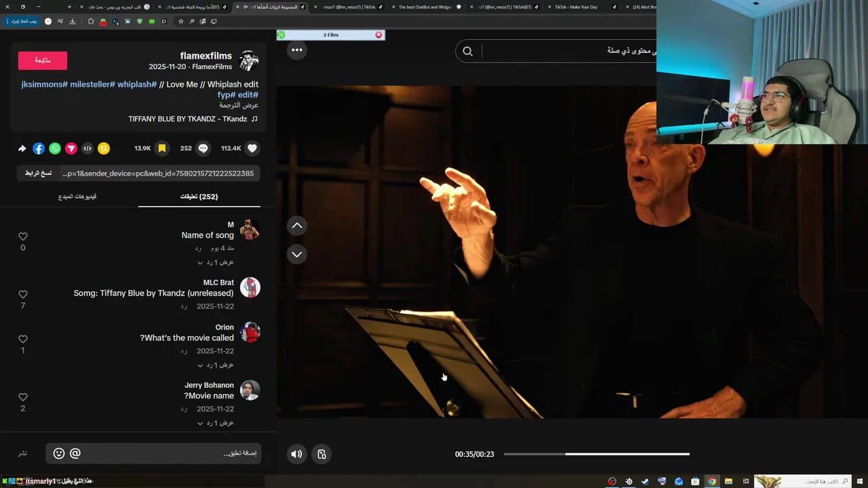
Task: Open browser downloads icon
Action: [73, 21]
